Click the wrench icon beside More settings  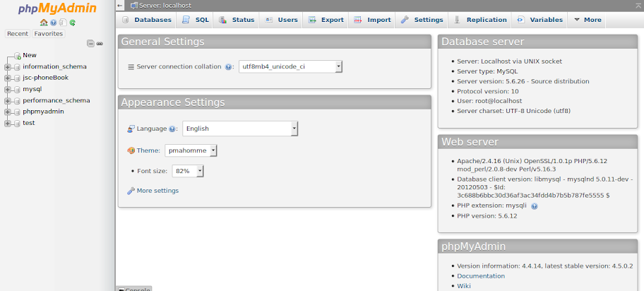coord(131,191)
